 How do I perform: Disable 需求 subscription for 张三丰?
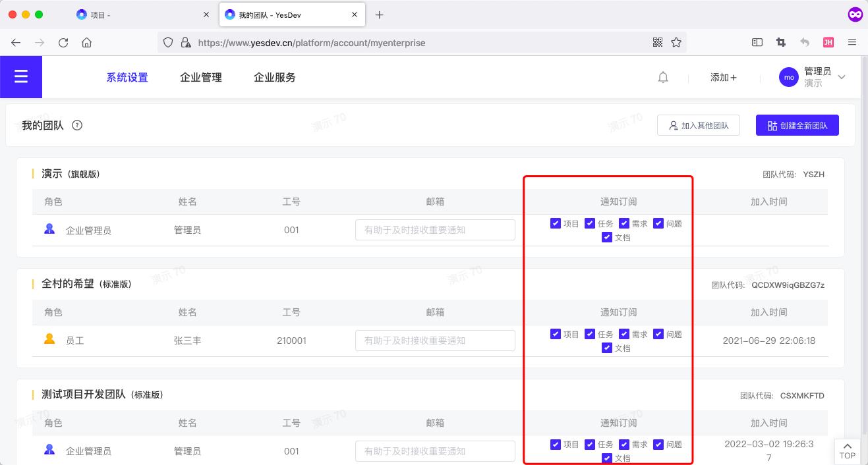[623, 334]
